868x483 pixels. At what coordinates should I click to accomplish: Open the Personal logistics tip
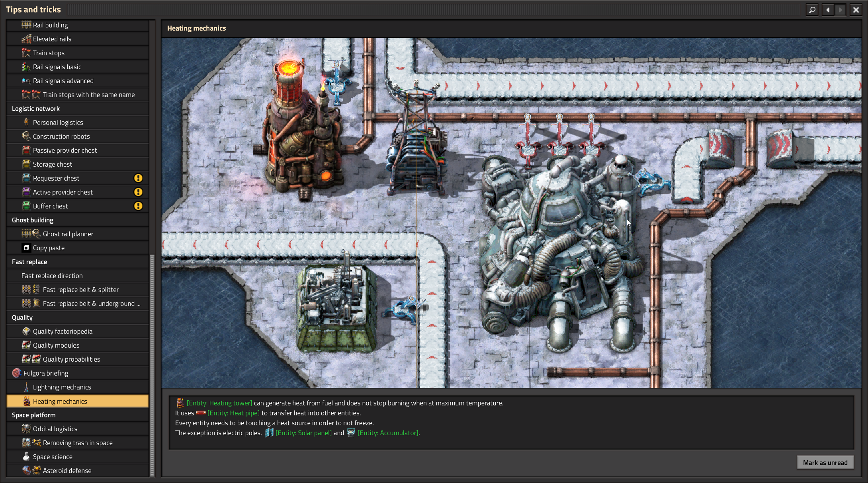pyautogui.click(x=78, y=123)
